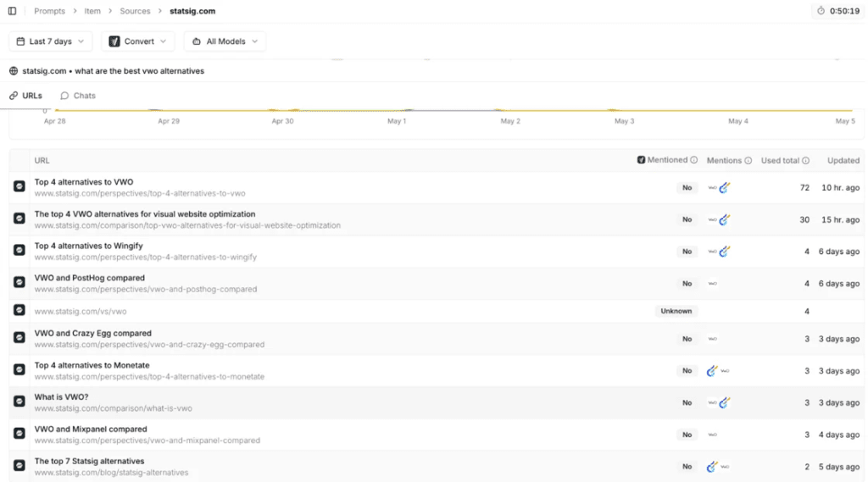The height and width of the screenshot is (482, 868).
Task: Click the timer icon at top right
Action: tap(821, 11)
